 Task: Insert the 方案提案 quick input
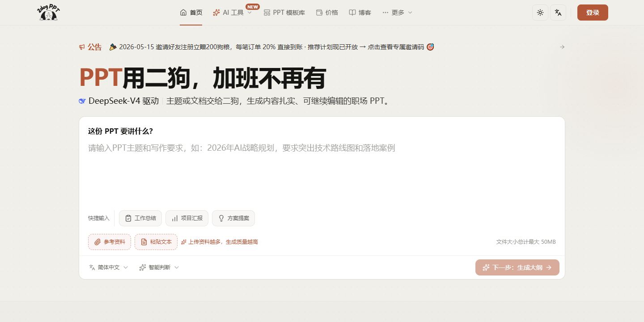[x=233, y=218]
